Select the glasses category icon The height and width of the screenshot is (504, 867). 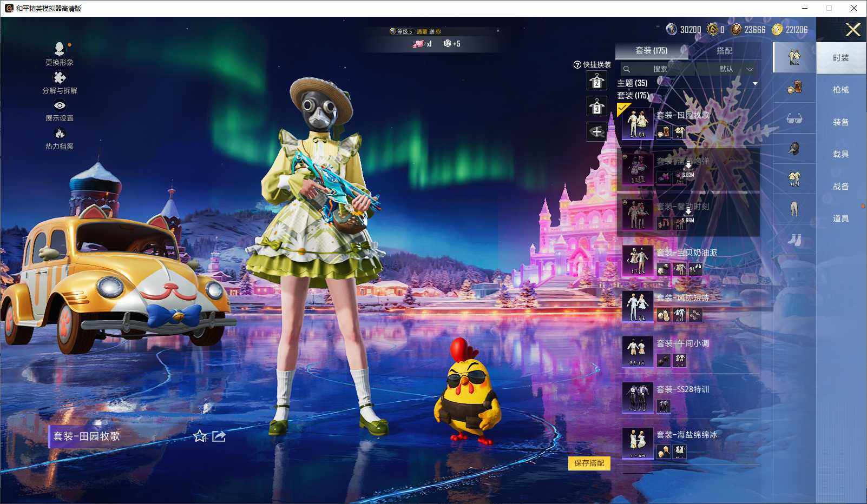[794, 118]
